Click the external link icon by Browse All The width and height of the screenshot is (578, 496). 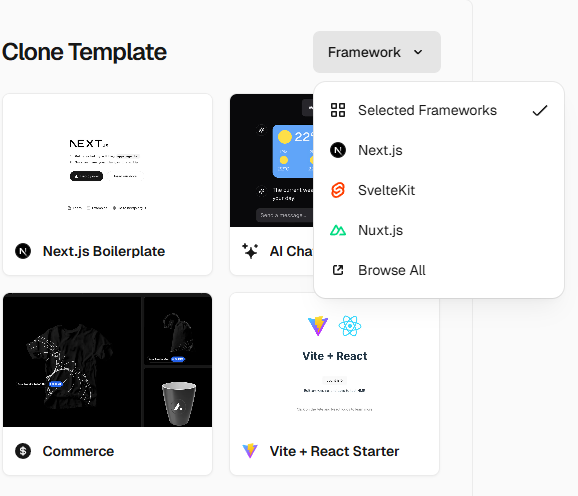[338, 270]
